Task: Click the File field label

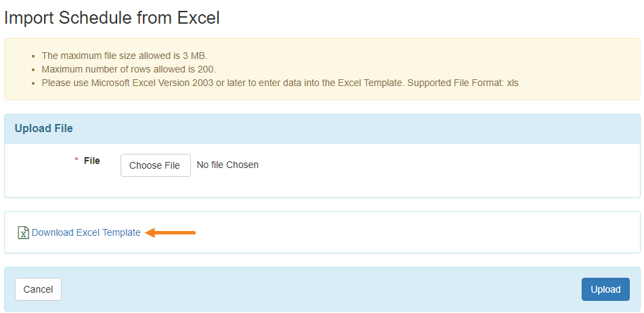Action: [91, 161]
